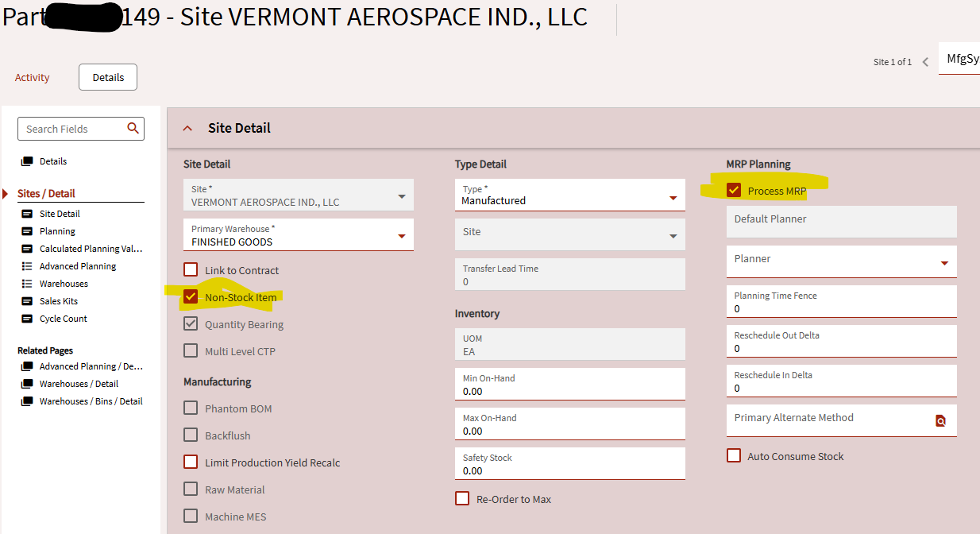
Task: Click the Cycle Count sidebar icon
Action: coord(27,319)
